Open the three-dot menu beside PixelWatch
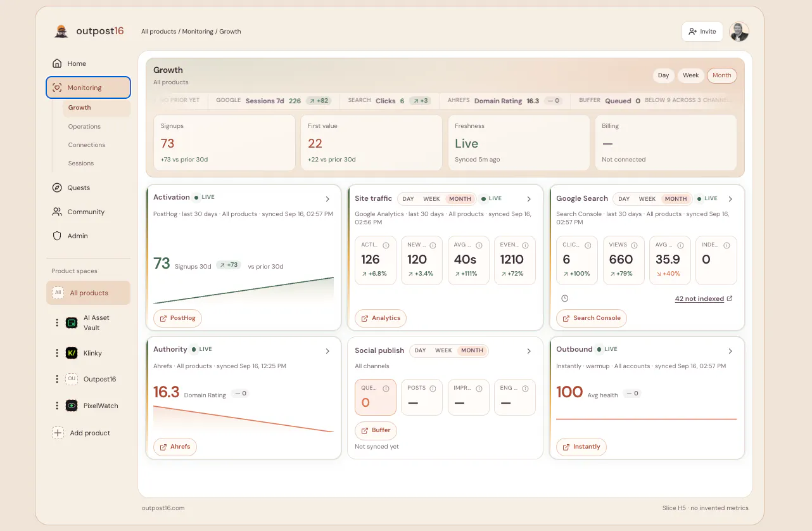 pos(57,406)
